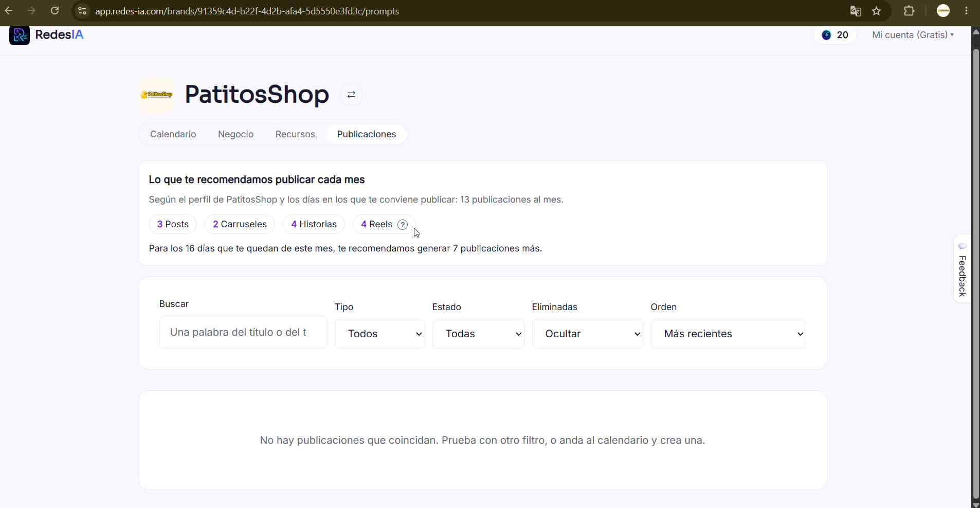Click the Buscar search input field
The width and height of the screenshot is (980, 508).
243,332
